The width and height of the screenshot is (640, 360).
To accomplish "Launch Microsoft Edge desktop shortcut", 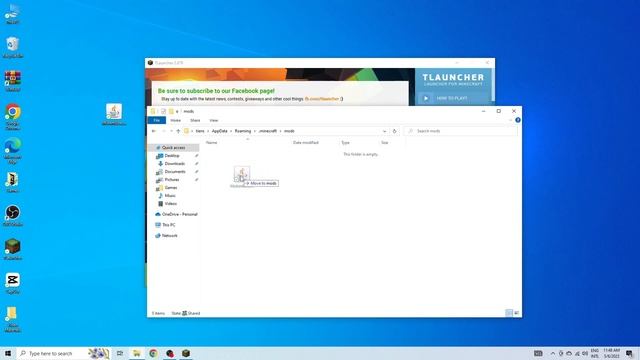I will [13, 149].
